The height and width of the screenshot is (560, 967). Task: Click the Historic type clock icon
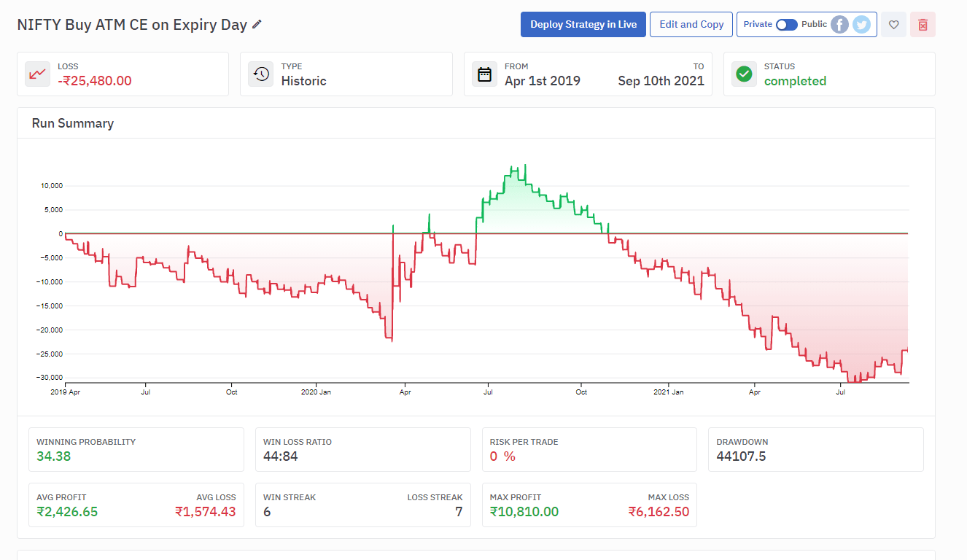[260, 74]
